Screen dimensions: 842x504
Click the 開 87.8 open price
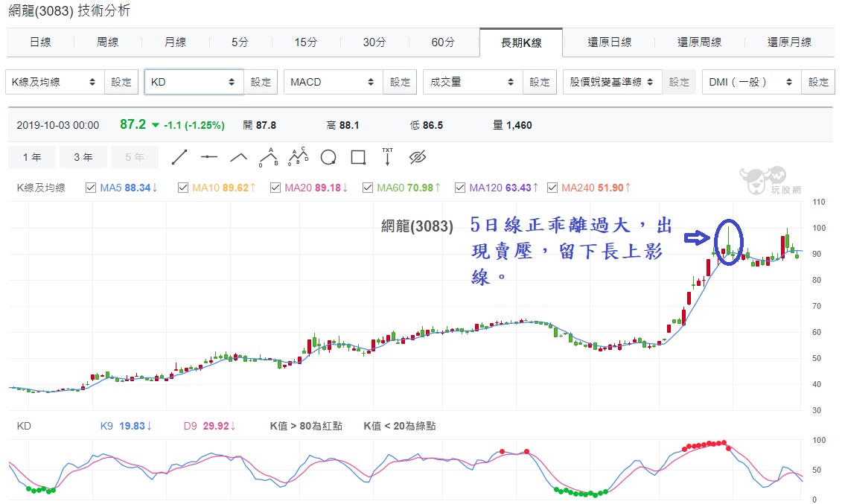(259, 126)
